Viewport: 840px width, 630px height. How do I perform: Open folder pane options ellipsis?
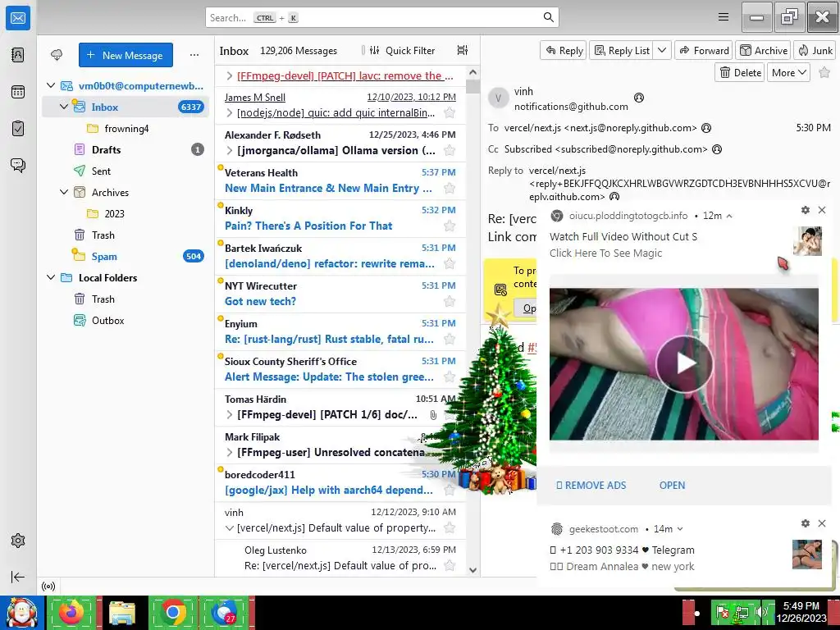(x=194, y=55)
